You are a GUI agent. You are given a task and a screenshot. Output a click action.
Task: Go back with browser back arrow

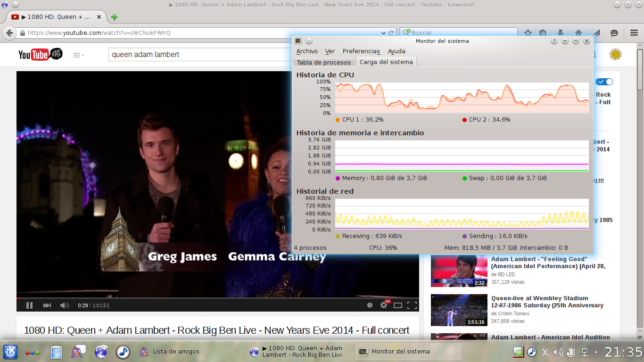coord(9,33)
